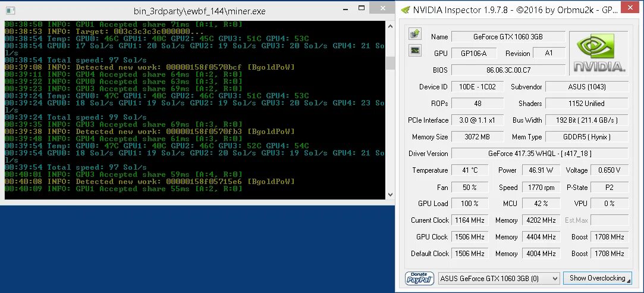Click the miner.exe window title text
Screen dimensions: 644x293
[200, 11]
